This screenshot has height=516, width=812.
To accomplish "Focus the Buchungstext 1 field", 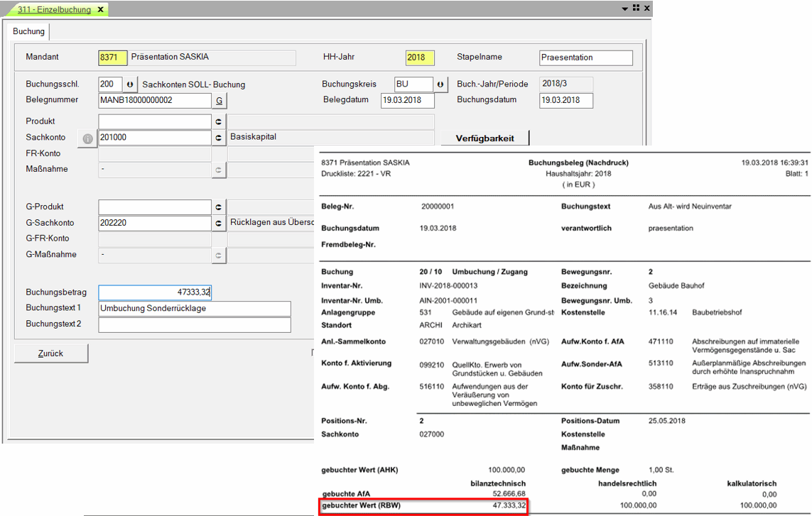I will [194, 309].
